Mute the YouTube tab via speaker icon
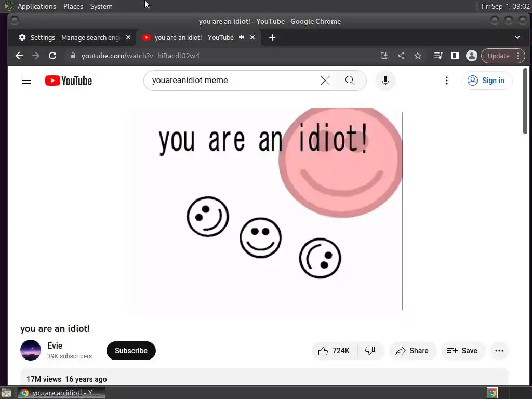 (241, 37)
